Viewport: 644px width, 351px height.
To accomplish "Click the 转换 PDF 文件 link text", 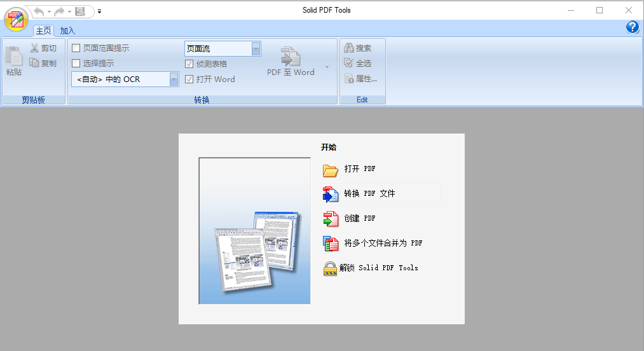I will tap(369, 193).
